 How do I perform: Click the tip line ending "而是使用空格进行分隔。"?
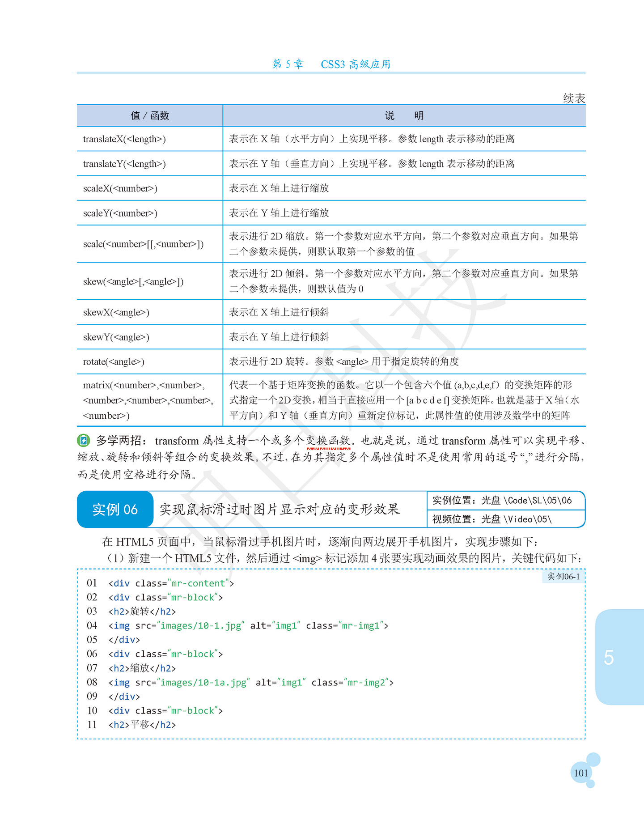tap(138, 474)
